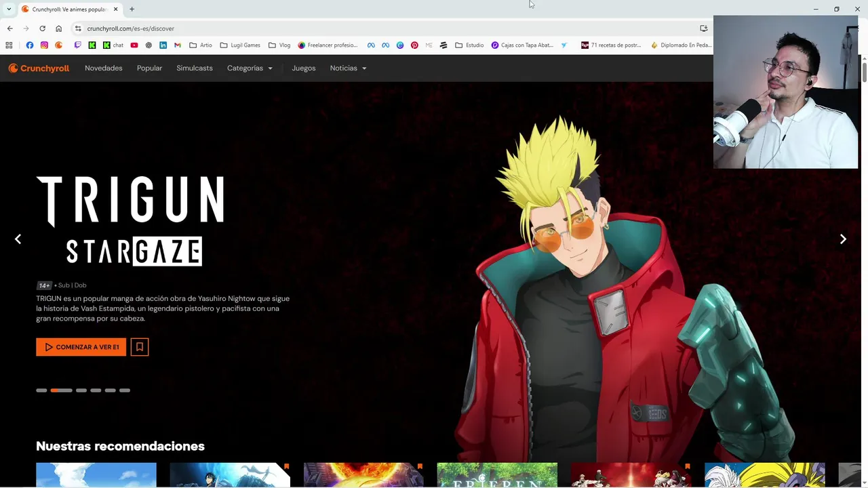Open the Crunchyroll bookmark icon
Image resolution: width=868 pixels, height=488 pixels.
click(59, 45)
